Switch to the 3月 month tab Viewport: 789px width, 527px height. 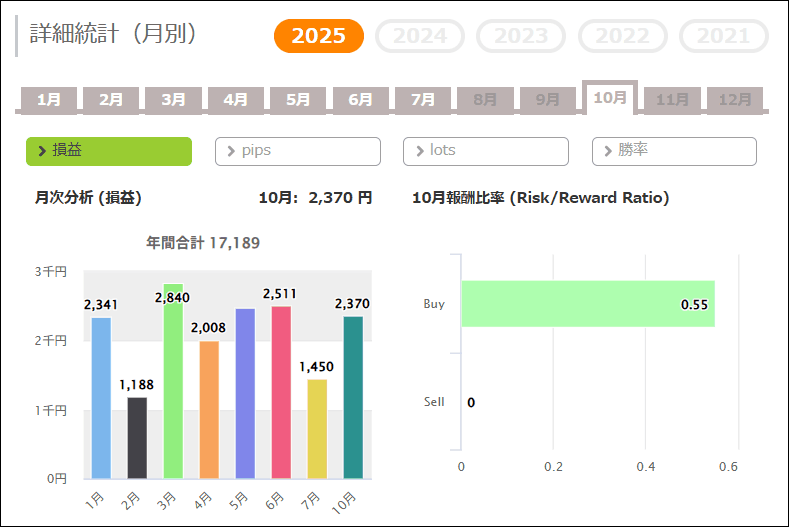(x=174, y=100)
